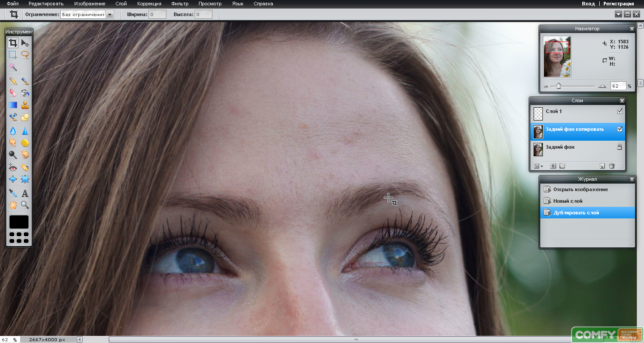The width and height of the screenshot is (644, 343).
Task: Select the Magic Wand tool
Action: pos(13,67)
